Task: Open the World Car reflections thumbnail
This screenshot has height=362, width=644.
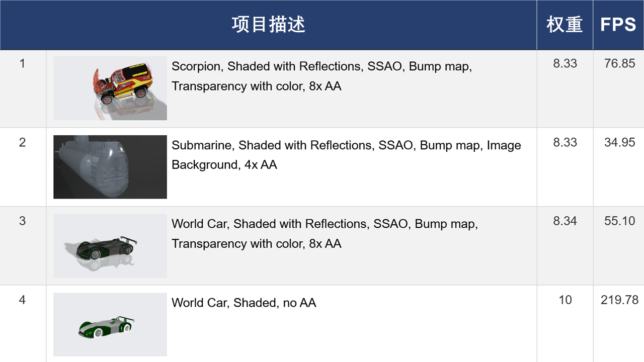Action: tap(110, 246)
